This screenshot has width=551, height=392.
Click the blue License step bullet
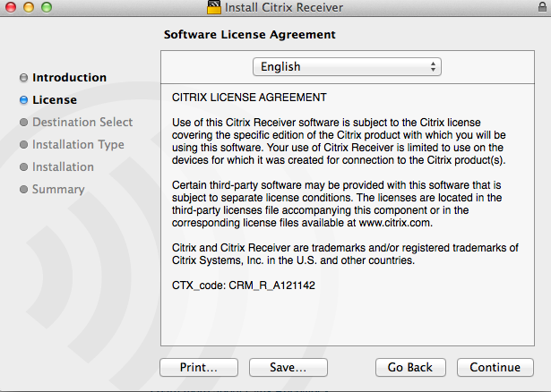(23, 100)
